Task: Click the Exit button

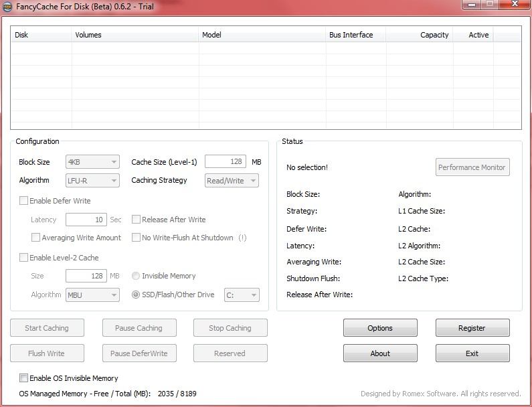Action: pos(472,353)
